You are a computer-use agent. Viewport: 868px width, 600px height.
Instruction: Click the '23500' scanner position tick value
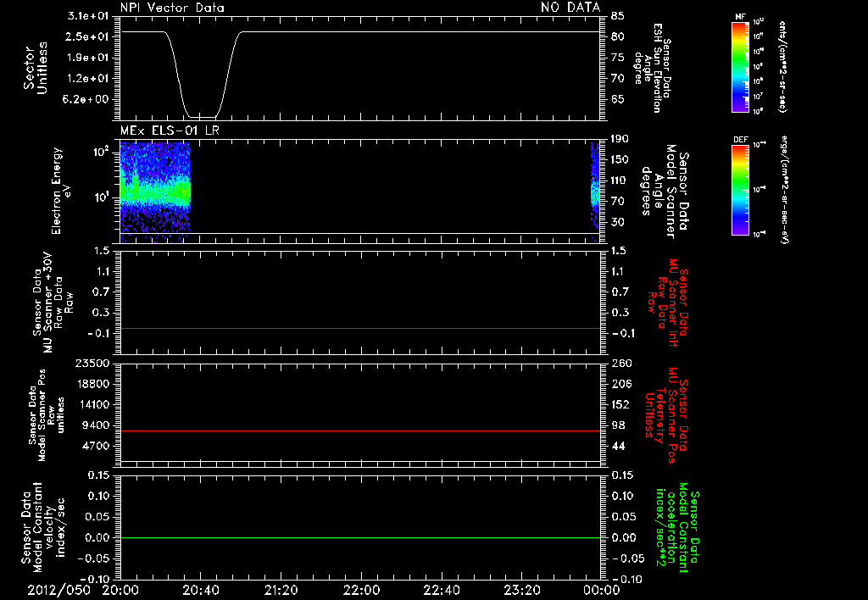coord(92,363)
